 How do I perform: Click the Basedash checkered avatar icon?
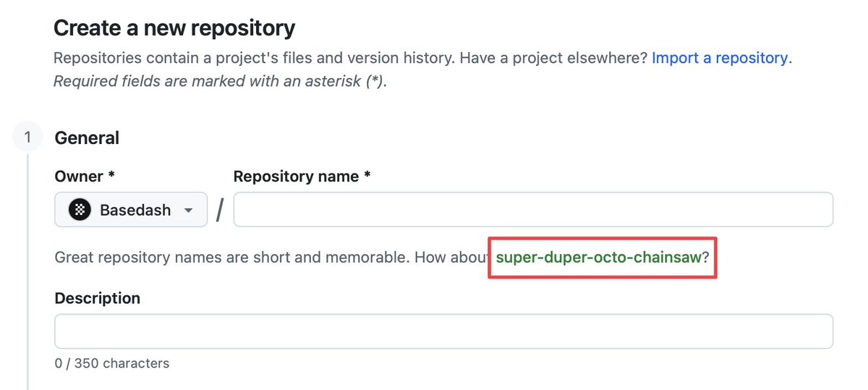(80, 210)
